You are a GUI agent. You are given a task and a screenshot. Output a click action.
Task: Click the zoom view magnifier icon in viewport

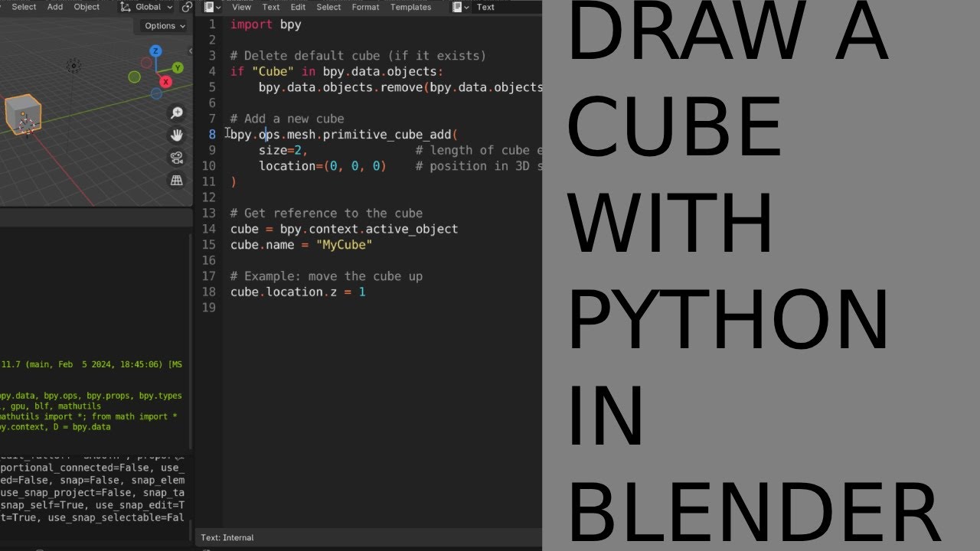point(177,113)
